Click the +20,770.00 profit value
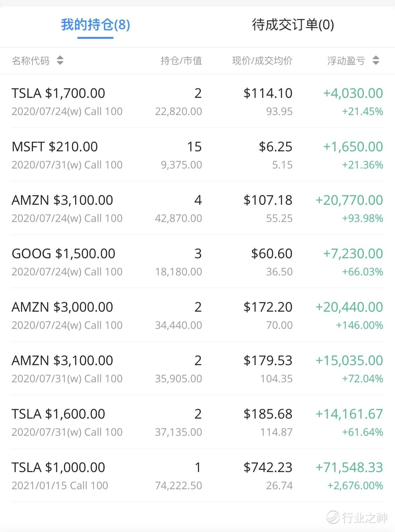The image size is (395, 532). click(x=349, y=200)
